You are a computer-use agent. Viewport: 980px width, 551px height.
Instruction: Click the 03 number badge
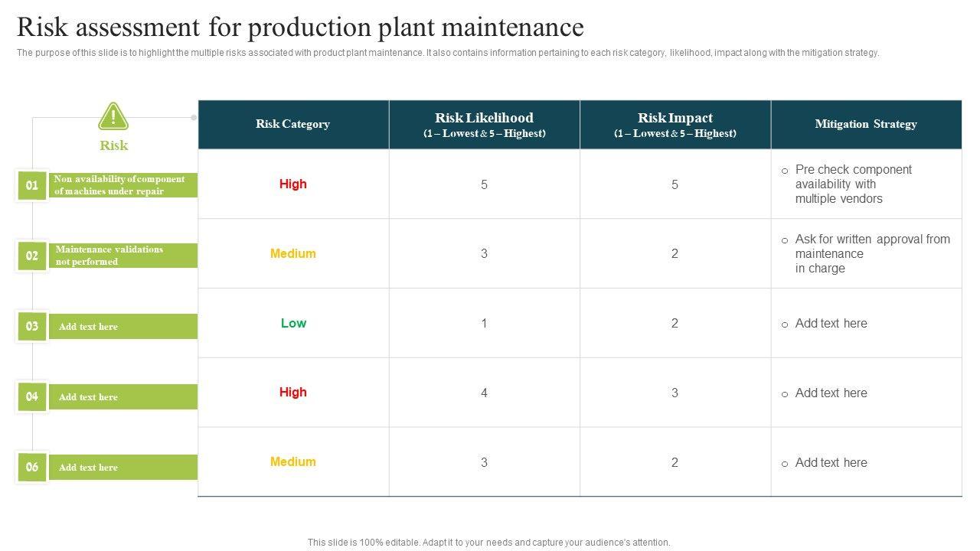[x=32, y=326]
